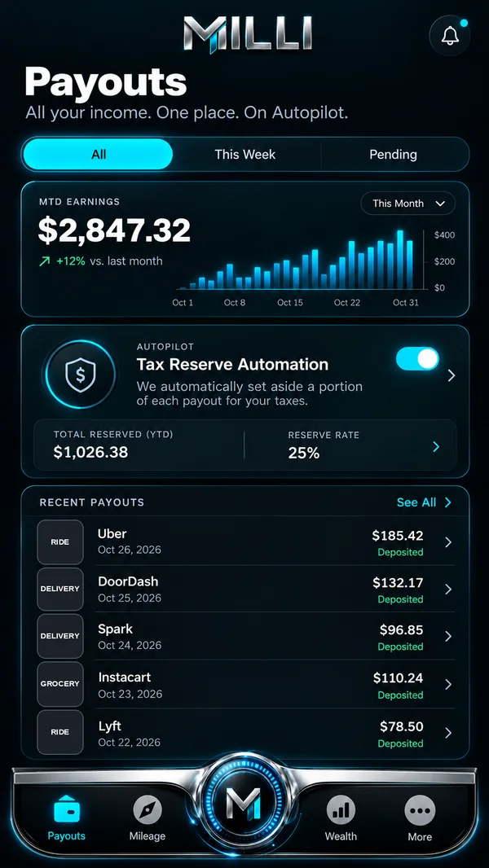Expand Uber payout with its chevron
The image size is (489, 868).
click(x=448, y=542)
